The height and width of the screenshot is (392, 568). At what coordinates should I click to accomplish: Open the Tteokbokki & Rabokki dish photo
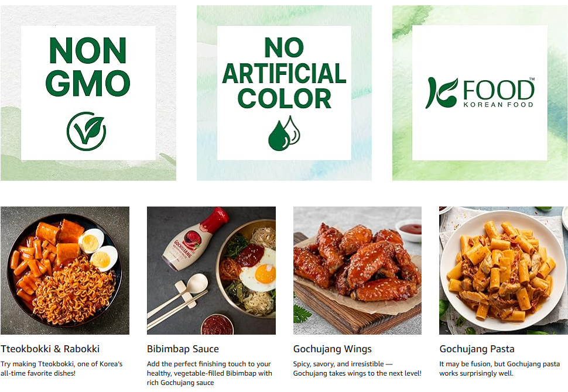[x=65, y=270]
